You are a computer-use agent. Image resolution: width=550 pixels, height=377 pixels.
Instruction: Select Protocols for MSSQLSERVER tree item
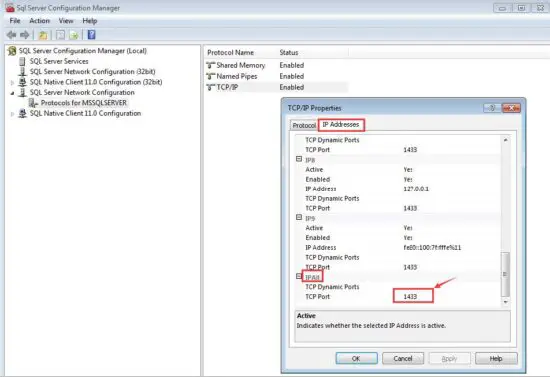[83, 103]
